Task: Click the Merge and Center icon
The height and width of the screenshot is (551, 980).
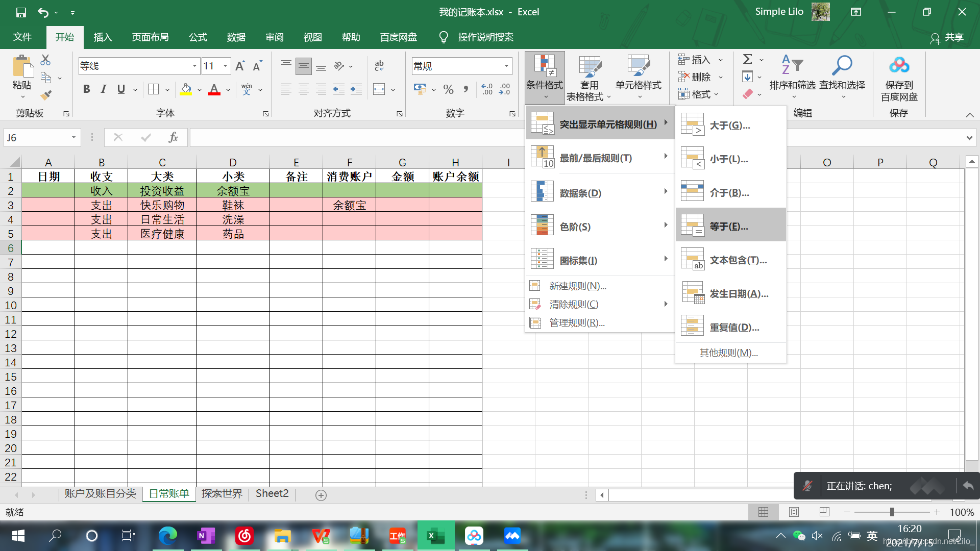Action: tap(379, 89)
